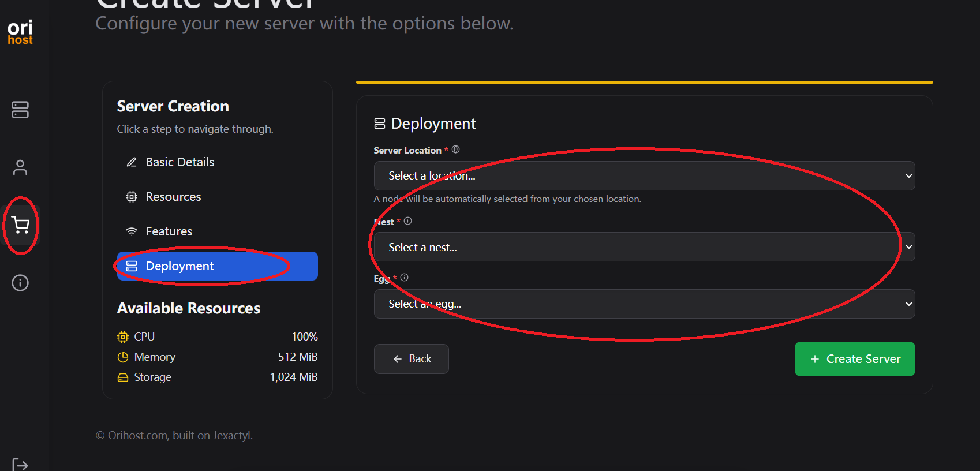Open the account profile sidebar icon
Screen dimensions: 980x471
[x=20, y=167]
